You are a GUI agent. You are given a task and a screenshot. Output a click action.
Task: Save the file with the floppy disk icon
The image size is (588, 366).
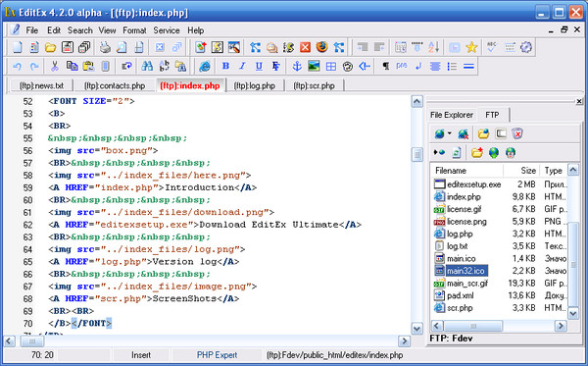(68, 47)
